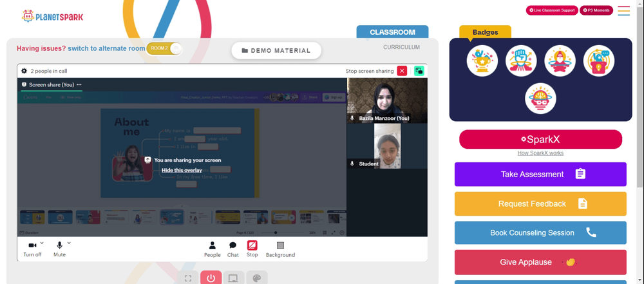Screen dimensions: 644x284
Task: Stop screen share in call toolbar
Action: (x=252, y=249)
